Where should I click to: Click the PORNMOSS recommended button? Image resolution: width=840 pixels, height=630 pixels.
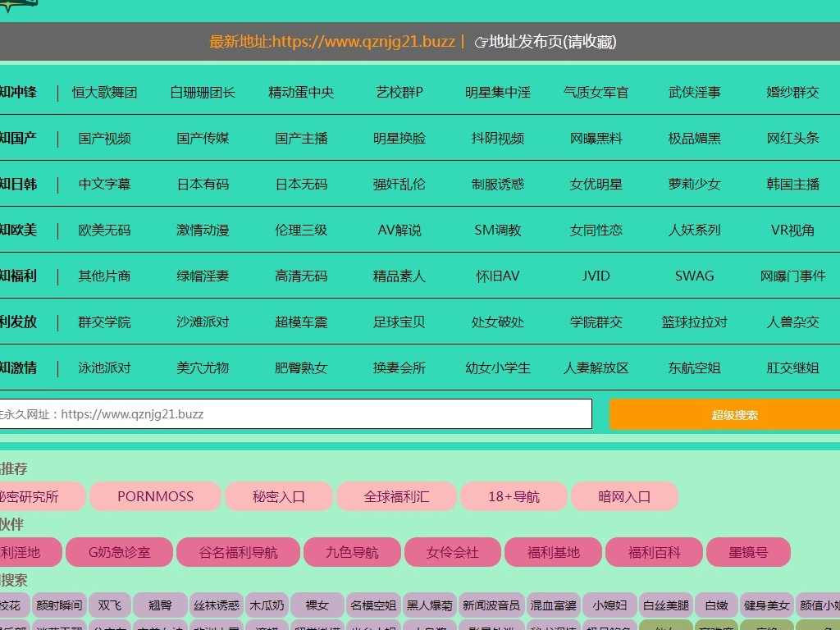tap(155, 496)
